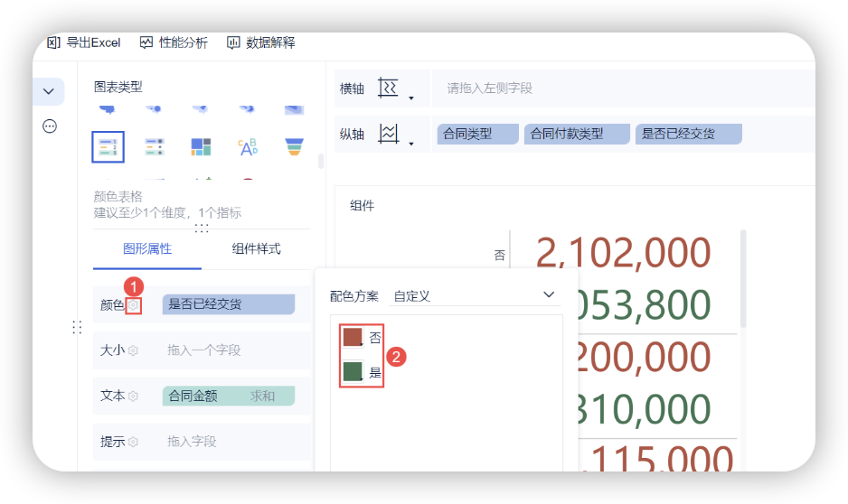Switch to the 组件样式 tab
Image resolution: width=848 pixels, height=504 pixels.
256,249
